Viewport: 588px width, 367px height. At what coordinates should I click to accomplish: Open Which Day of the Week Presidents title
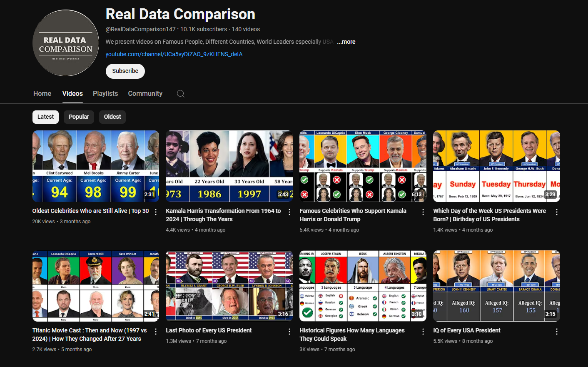489,215
